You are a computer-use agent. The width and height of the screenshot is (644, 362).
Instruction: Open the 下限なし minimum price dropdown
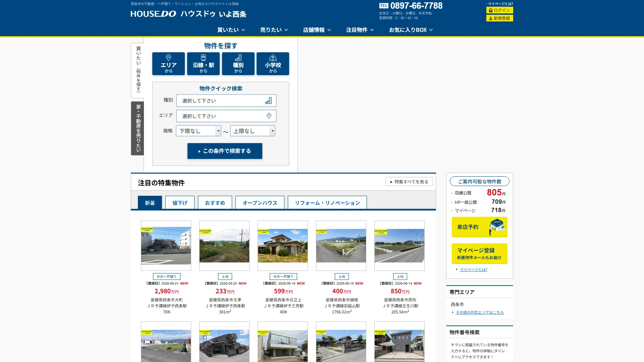tap(199, 131)
